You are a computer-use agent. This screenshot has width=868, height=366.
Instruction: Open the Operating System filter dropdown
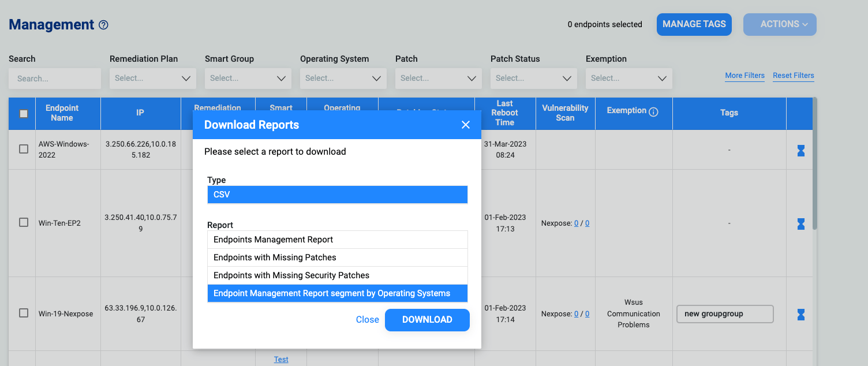click(343, 78)
